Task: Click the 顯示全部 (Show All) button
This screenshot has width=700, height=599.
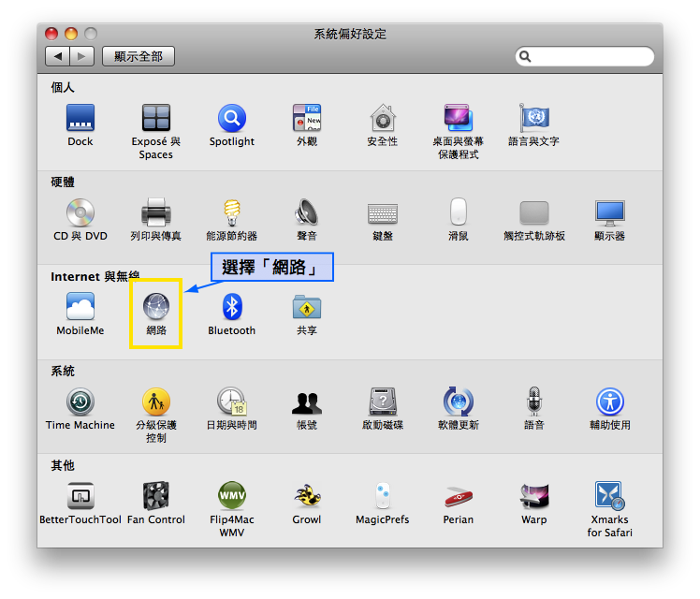Action: coord(139,57)
